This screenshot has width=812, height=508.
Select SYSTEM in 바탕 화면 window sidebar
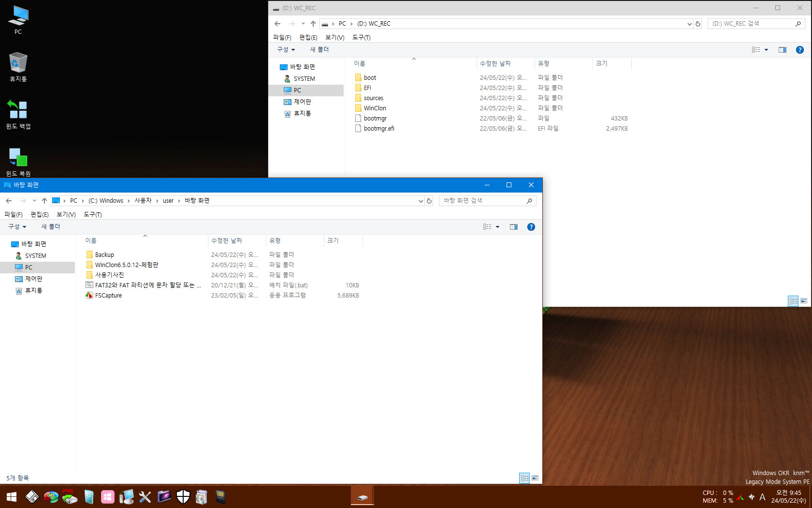36,256
